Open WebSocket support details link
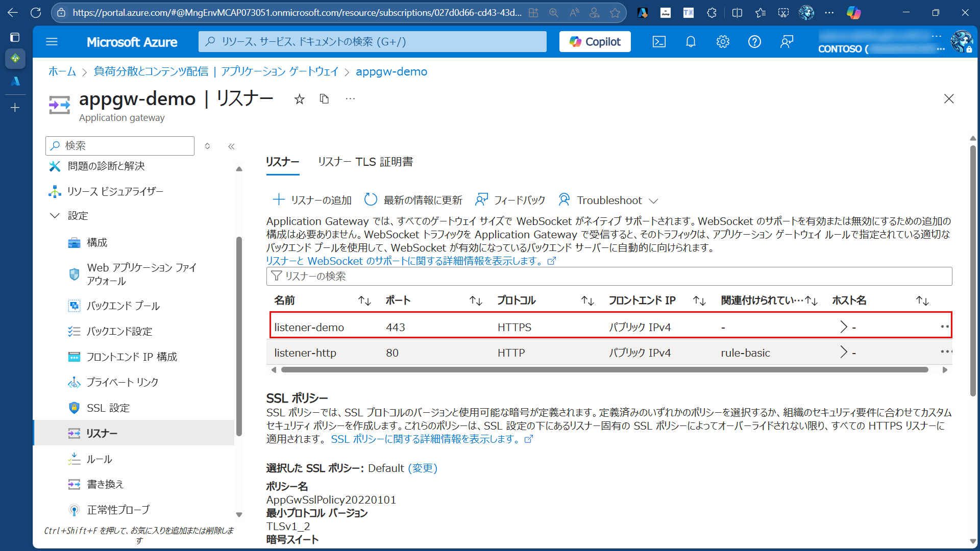This screenshot has width=980, height=551. [411, 261]
